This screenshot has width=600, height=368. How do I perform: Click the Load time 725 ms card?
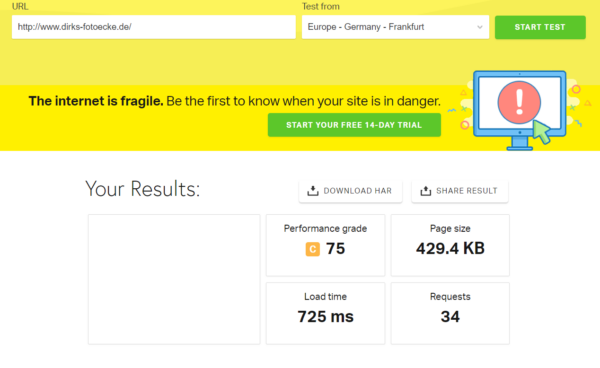325,313
